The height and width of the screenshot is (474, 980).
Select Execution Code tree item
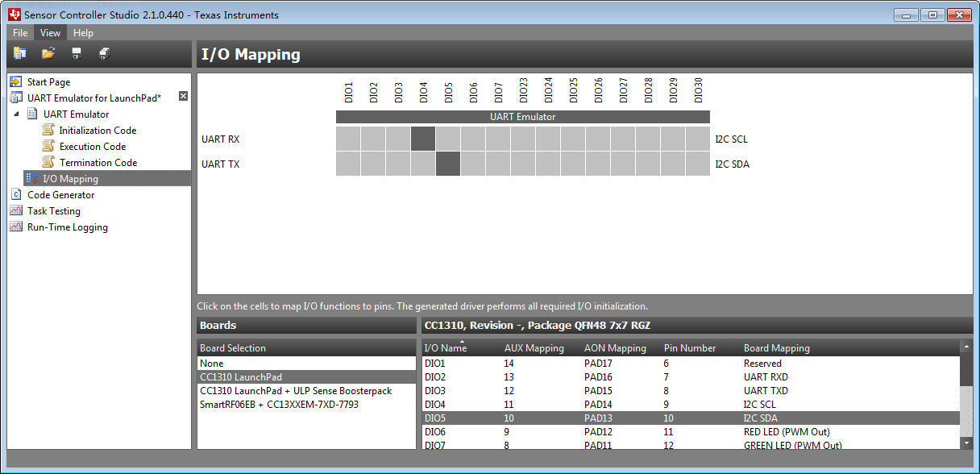coord(93,147)
